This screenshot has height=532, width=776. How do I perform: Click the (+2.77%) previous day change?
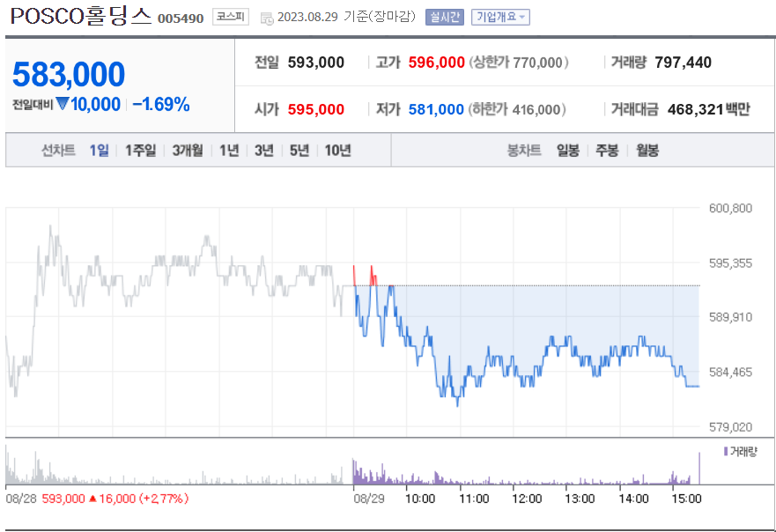point(164,499)
